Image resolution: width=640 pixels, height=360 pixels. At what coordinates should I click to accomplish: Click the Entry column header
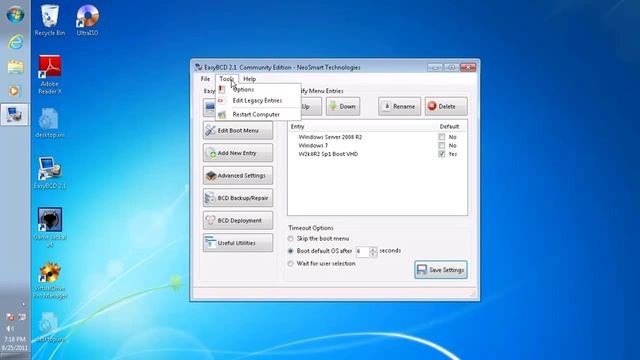tap(298, 127)
